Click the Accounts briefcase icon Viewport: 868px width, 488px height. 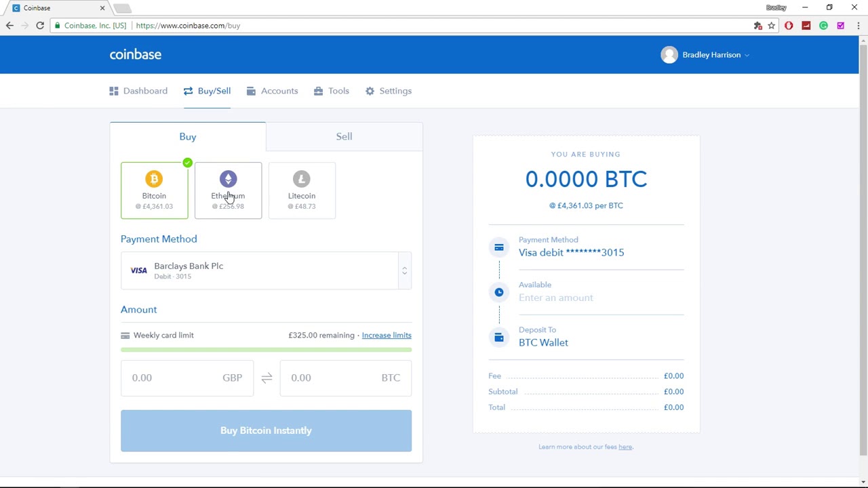[251, 91]
